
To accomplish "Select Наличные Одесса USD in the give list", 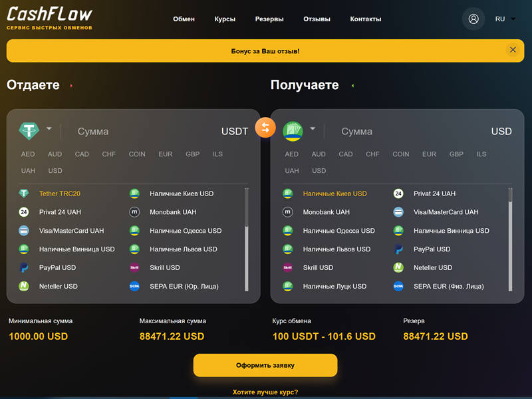I will (186, 231).
